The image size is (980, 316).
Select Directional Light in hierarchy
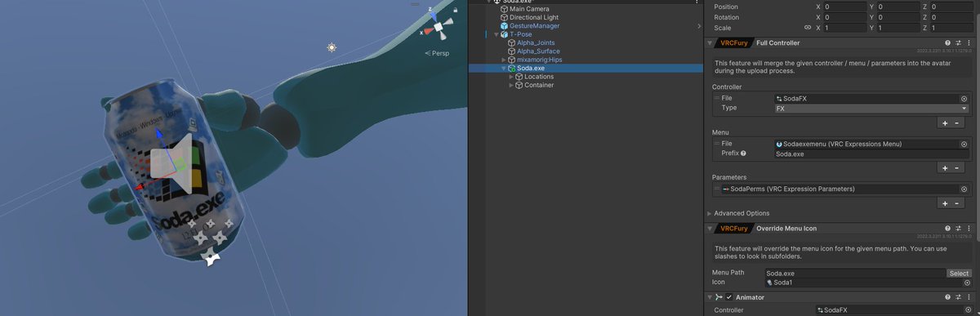pos(534,17)
